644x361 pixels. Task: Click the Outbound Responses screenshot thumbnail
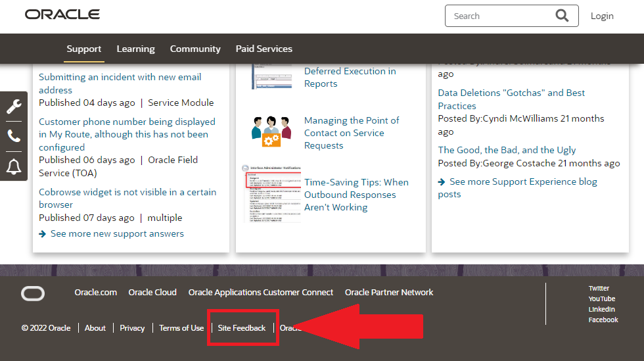click(x=271, y=194)
